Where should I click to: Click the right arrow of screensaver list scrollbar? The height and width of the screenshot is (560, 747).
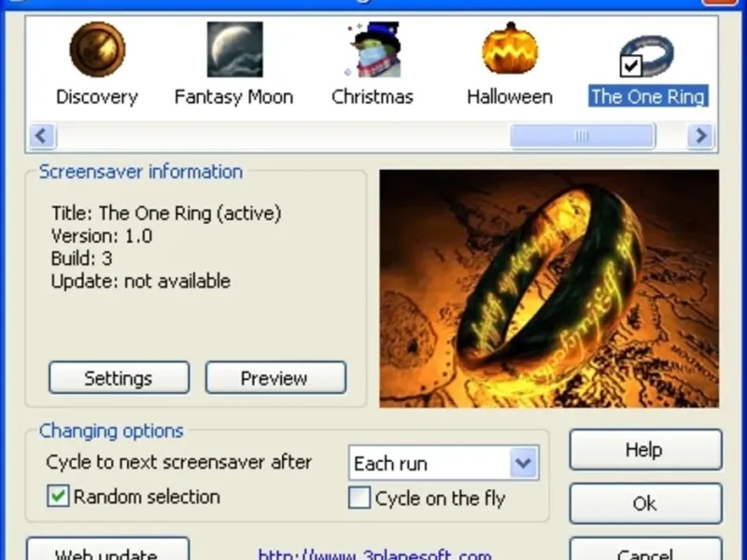tap(700, 136)
